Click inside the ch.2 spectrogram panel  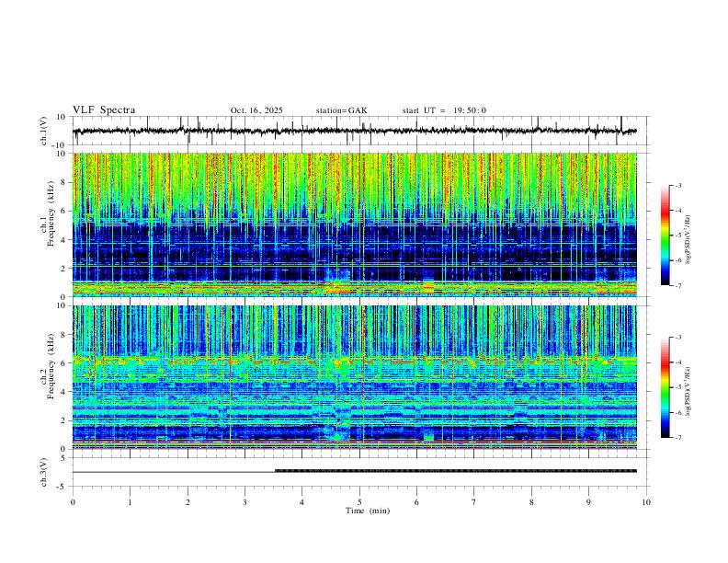354,377
